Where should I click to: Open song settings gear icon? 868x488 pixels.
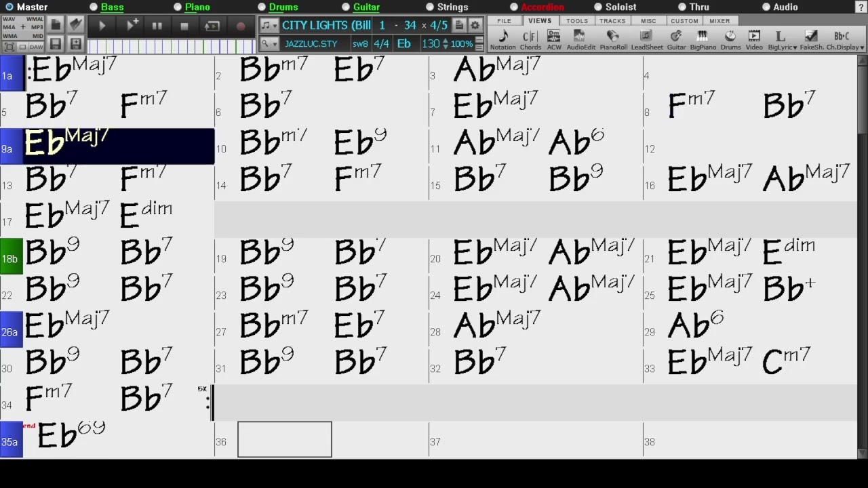pos(475,25)
